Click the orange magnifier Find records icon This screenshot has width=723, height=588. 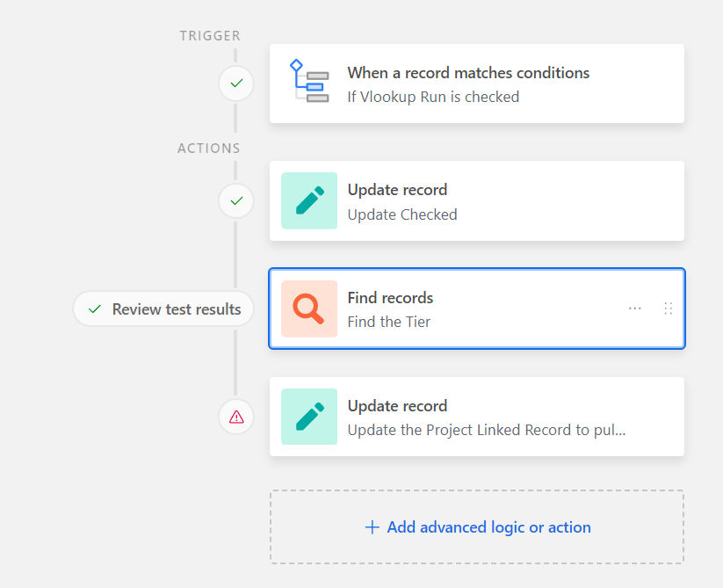tap(309, 309)
